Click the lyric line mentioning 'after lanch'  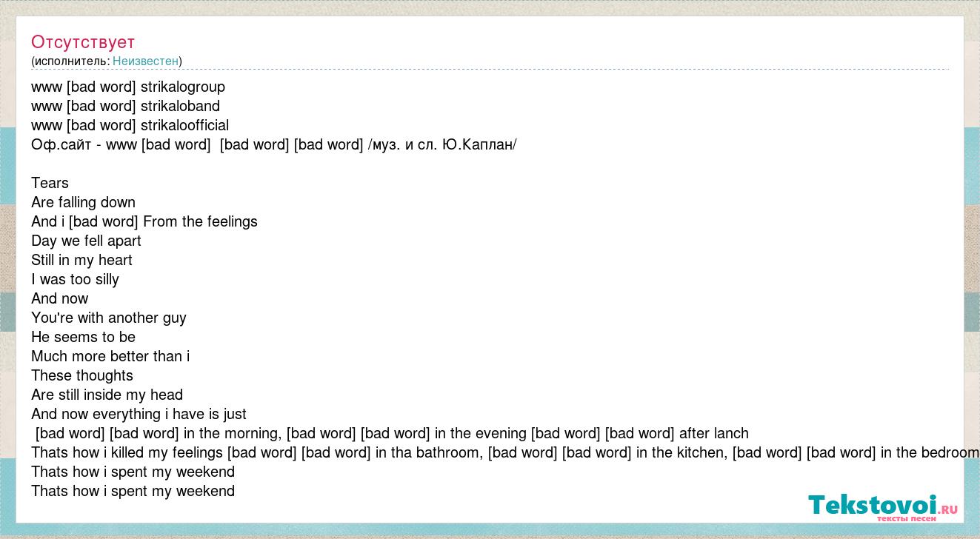tap(392, 433)
